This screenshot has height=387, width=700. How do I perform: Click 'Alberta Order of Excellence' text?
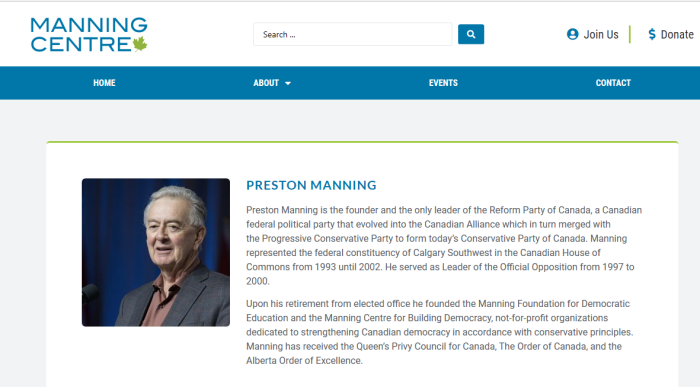(303, 361)
